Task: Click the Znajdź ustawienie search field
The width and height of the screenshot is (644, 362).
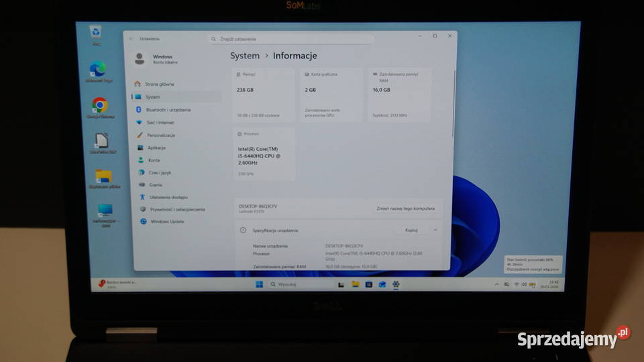Action: click(x=290, y=39)
